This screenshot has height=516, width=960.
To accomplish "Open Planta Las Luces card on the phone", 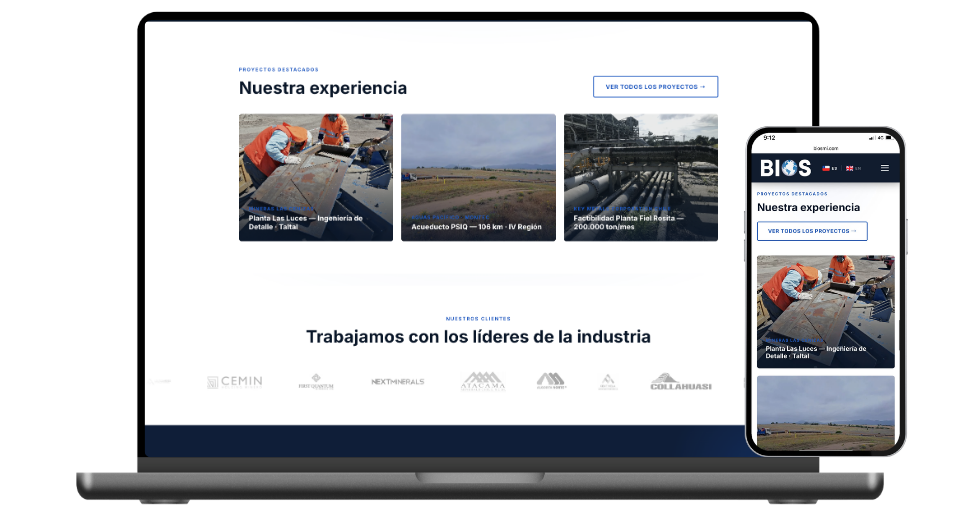I will pos(825,312).
